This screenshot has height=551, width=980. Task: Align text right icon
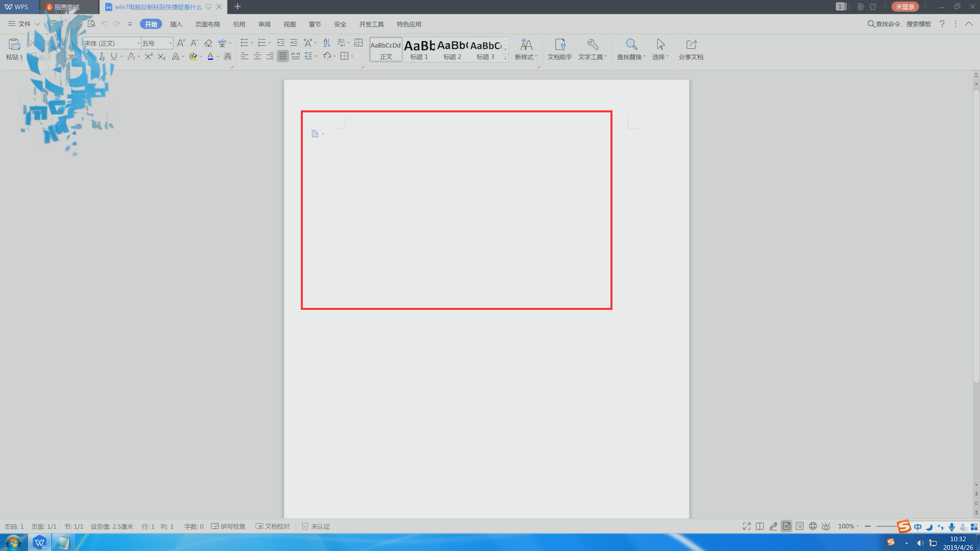pyautogui.click(x=270, y=57)
